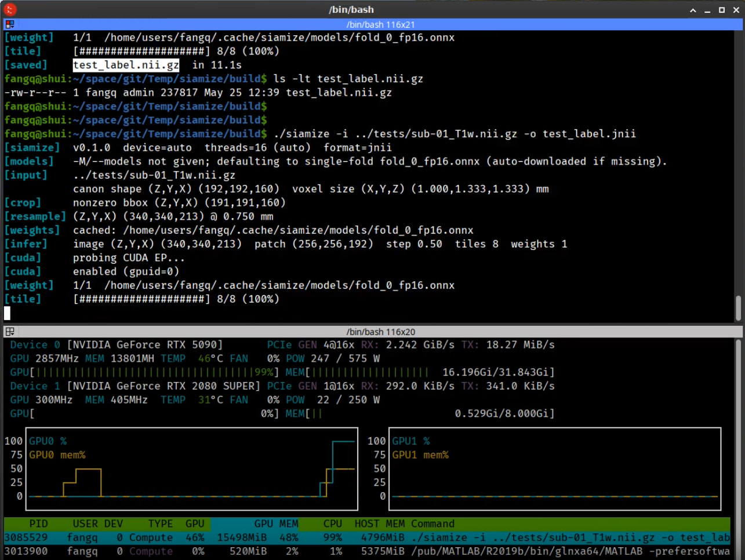Image resolution: width=745 pixels, height=560 pixels.
Task: Click the Command column header
Action: [x=433, y=523]
